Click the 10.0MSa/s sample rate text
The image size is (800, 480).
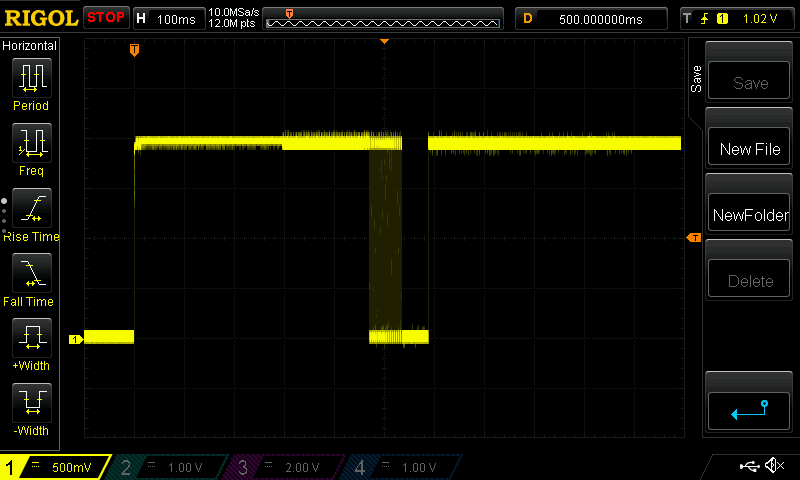tap(234, 12)
